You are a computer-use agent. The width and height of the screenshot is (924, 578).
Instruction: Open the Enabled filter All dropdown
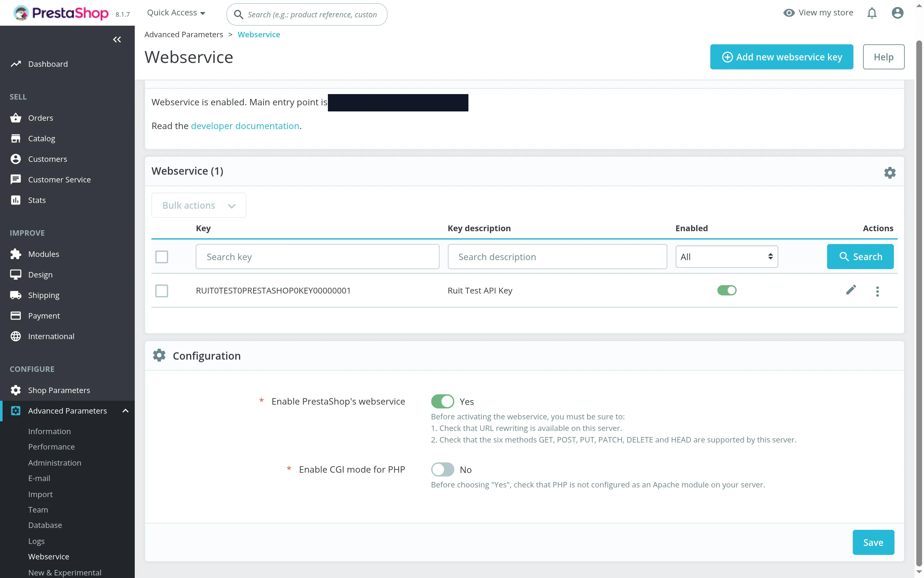coord(727,257)
